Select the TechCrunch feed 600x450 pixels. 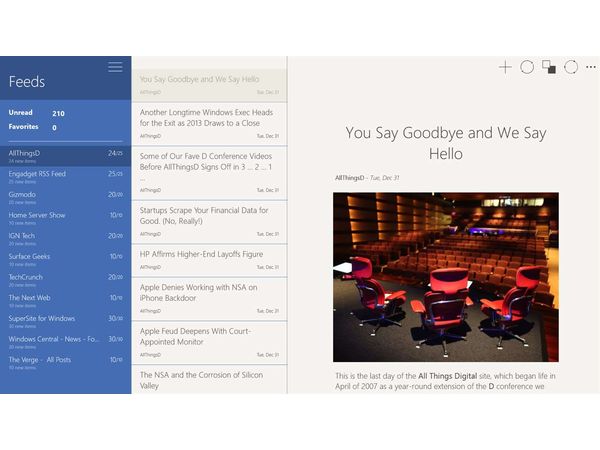[66, 280]
